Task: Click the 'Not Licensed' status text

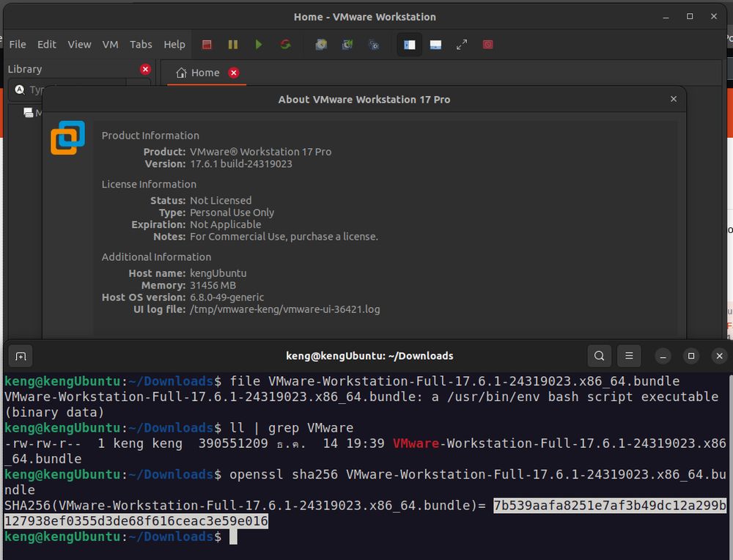Action: click(221, 201)
